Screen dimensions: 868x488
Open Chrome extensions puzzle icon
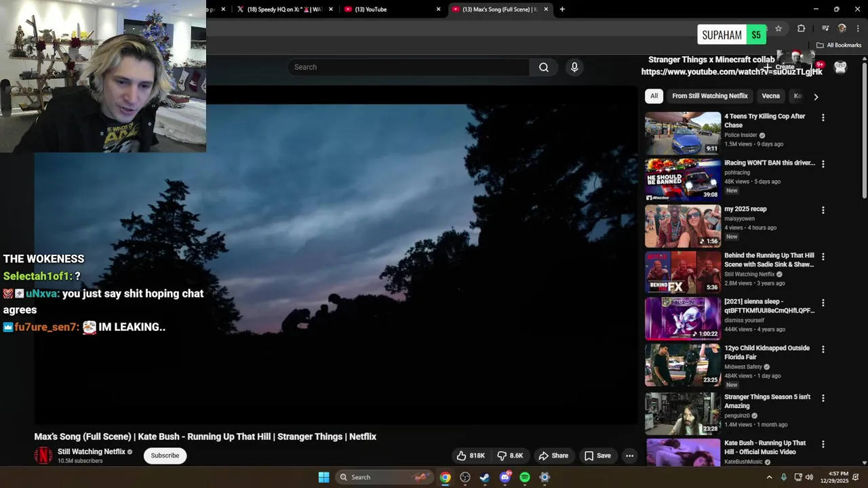click(801, 28)
